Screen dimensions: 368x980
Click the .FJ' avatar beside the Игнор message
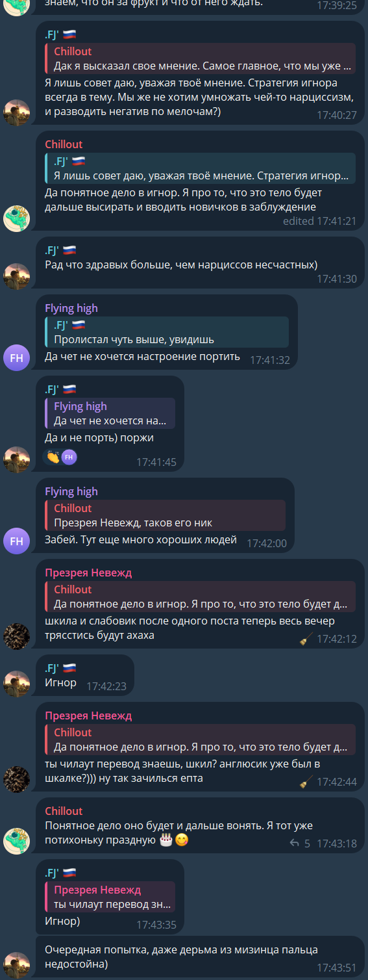coord(16,683)
